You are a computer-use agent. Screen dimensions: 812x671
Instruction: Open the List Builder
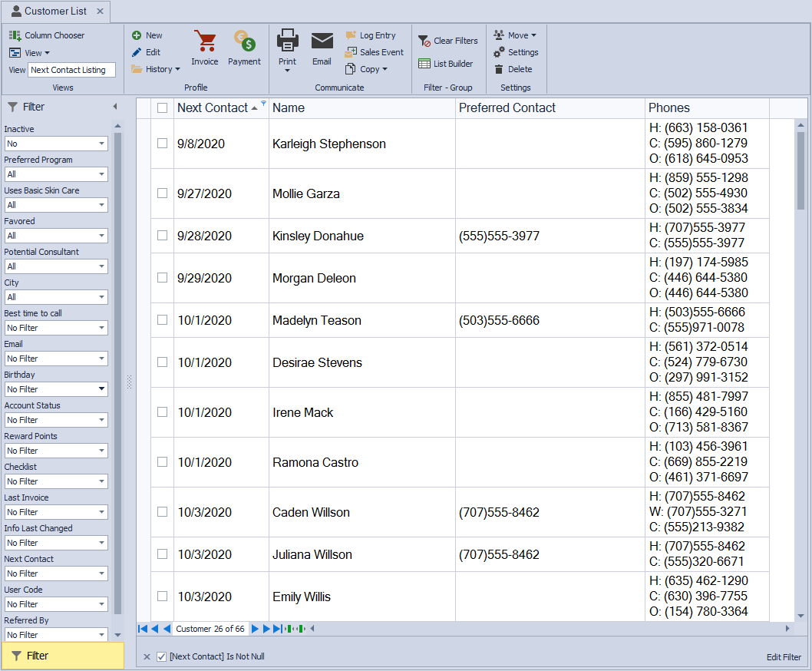(445, 64)
